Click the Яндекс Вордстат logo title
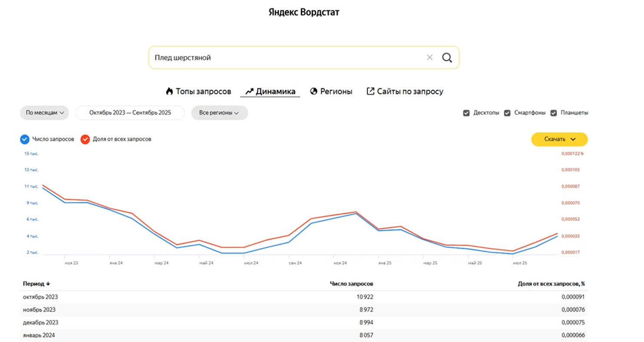The width and height of the screenshot is (644, 342). point(304,12)
